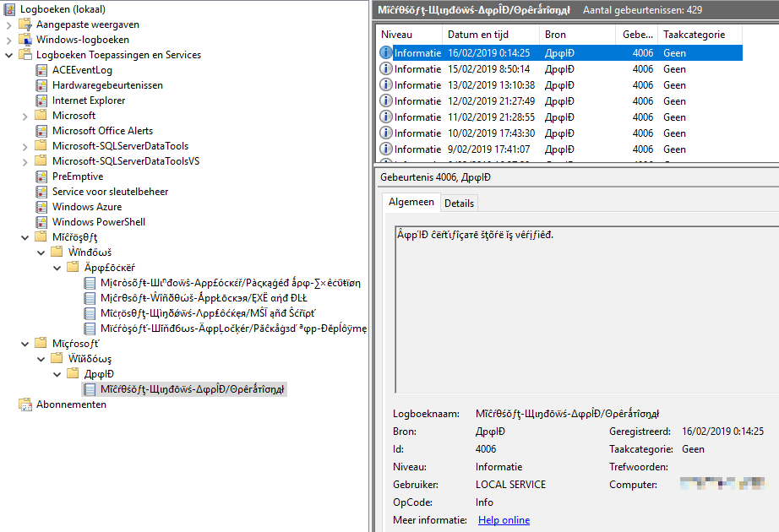Select Service voor sleutelbeheer log entry
This screenshot has width=779, height=532.
pos(111,191)
